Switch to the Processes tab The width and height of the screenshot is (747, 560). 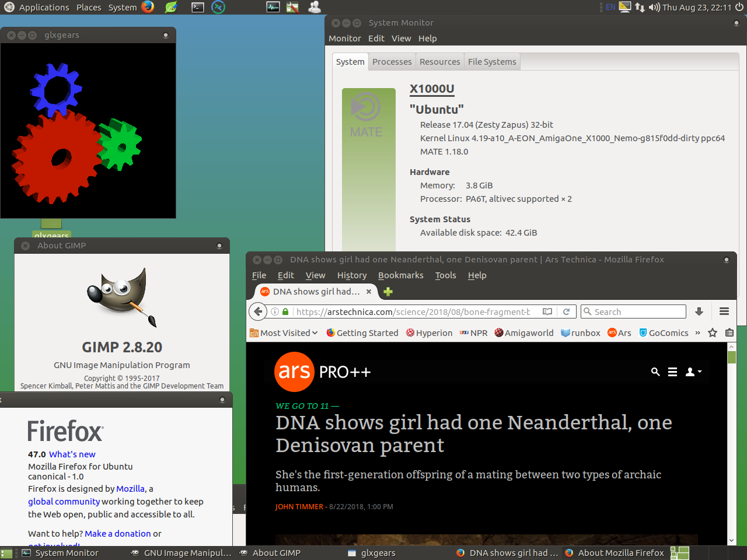[x=392, y=62]
